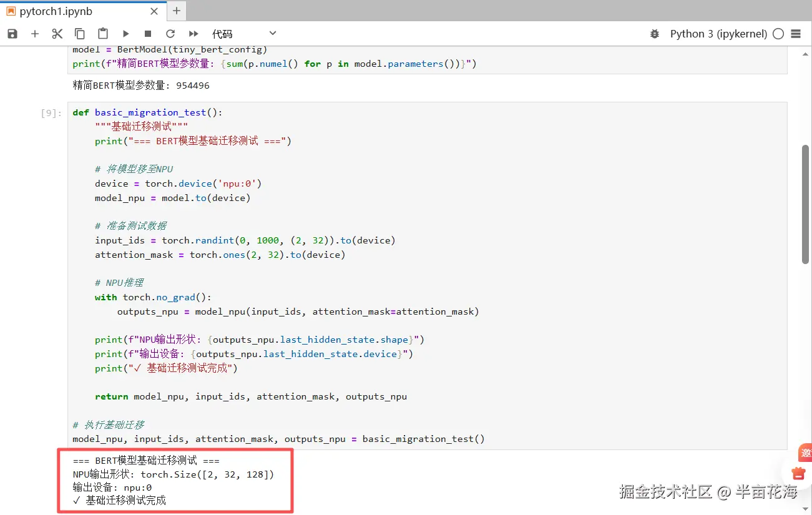Insert a new cell below with plus icon
812x515 pixels.
click(35, 34)
